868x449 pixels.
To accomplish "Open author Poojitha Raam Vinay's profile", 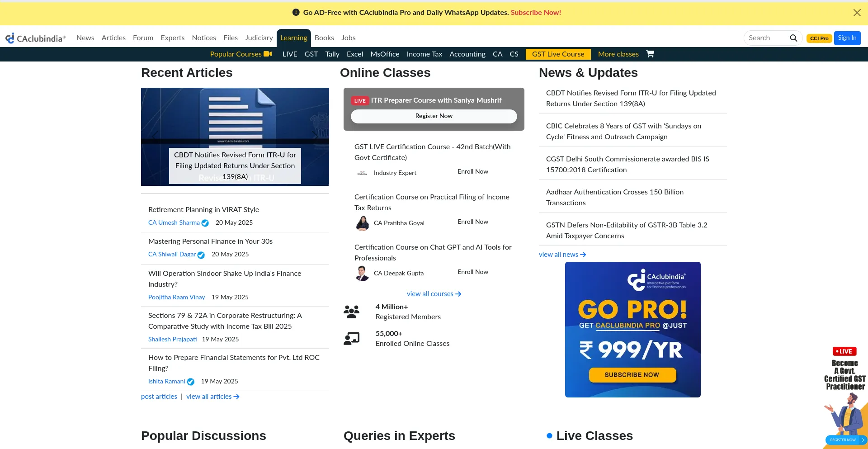I will tap(177, 298).
